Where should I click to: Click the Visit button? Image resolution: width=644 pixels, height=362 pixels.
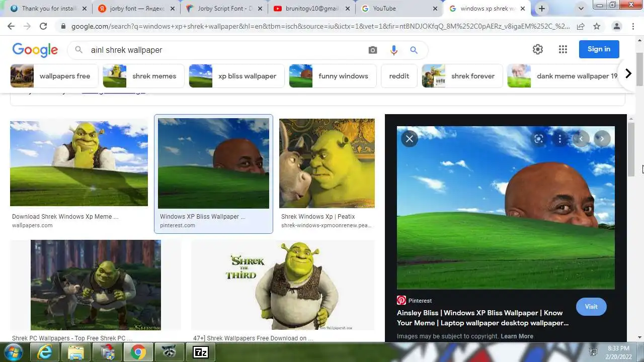591,307
